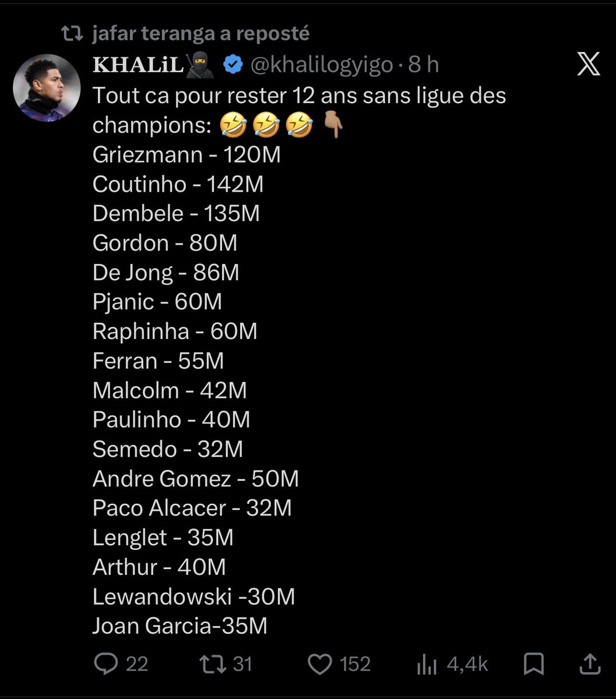616x699 pixels.
Task: Bookmark this post
Action: click(x=534, y=664)
